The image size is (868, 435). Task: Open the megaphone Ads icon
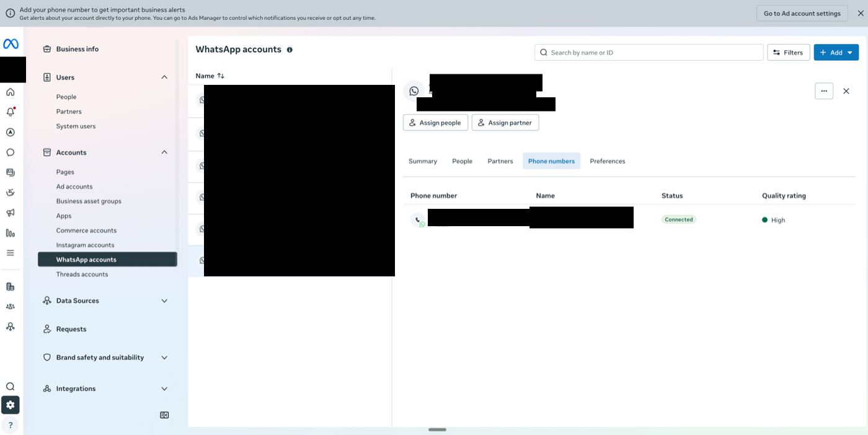[x=10, y=213]
